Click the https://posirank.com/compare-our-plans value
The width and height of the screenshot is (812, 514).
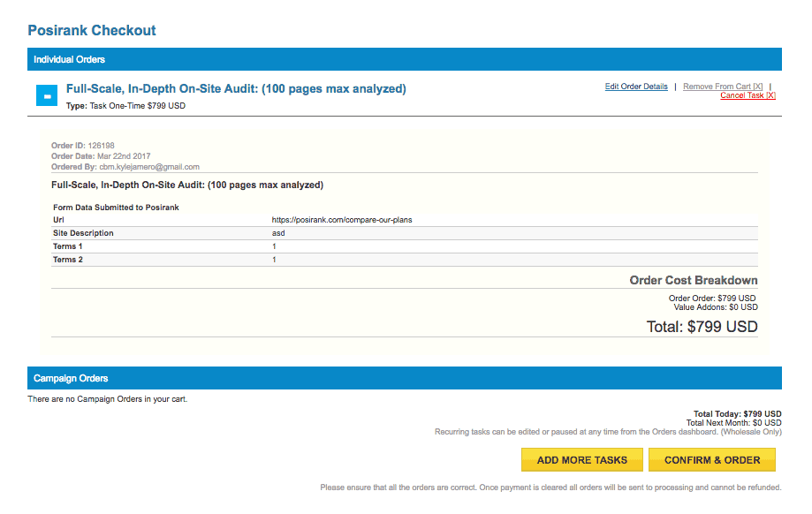(x=342, y=220)
